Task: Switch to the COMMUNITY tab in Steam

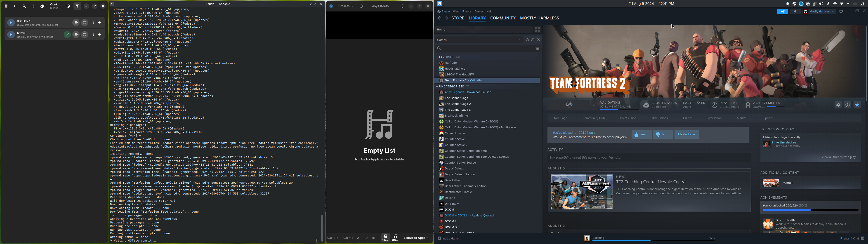Action: pyautogui.click(x=503, y=18)
